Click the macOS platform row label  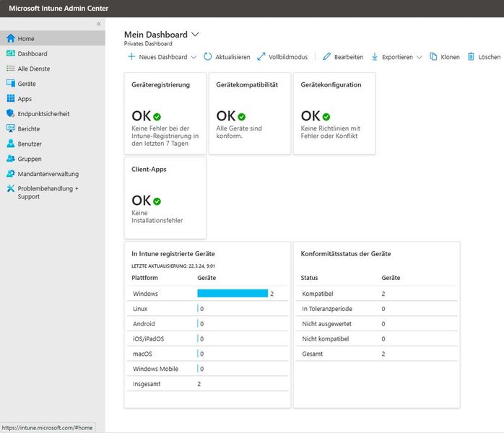[142, 354]
